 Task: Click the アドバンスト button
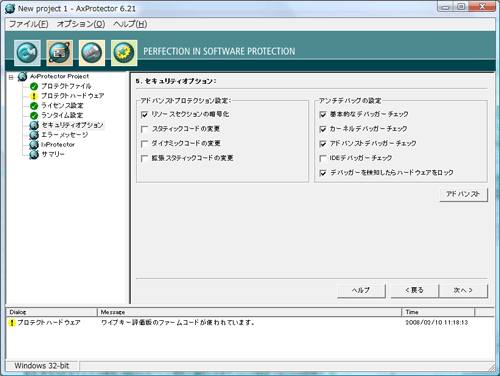coord(463,194)
